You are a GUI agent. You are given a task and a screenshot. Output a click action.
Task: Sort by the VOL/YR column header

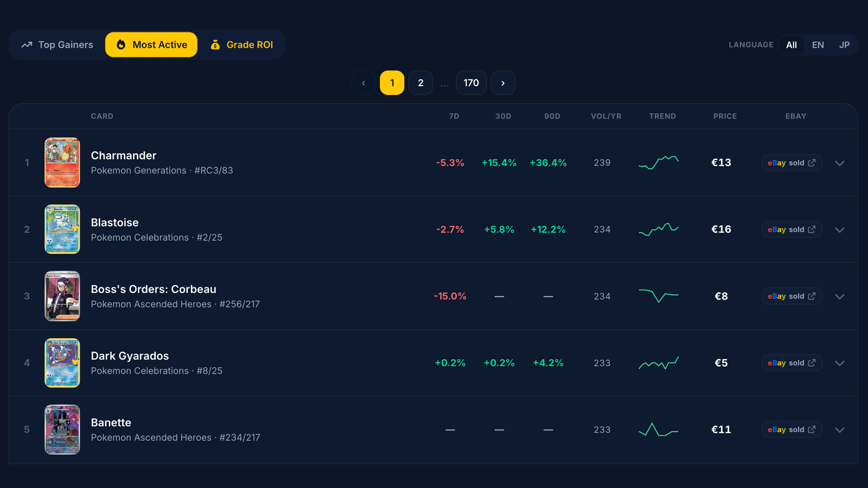[x=606, y=116]
